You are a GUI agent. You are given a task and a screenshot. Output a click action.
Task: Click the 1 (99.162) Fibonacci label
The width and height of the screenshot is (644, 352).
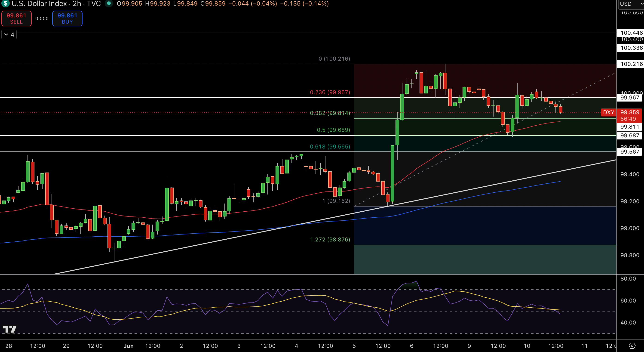[x=336, y=201]
